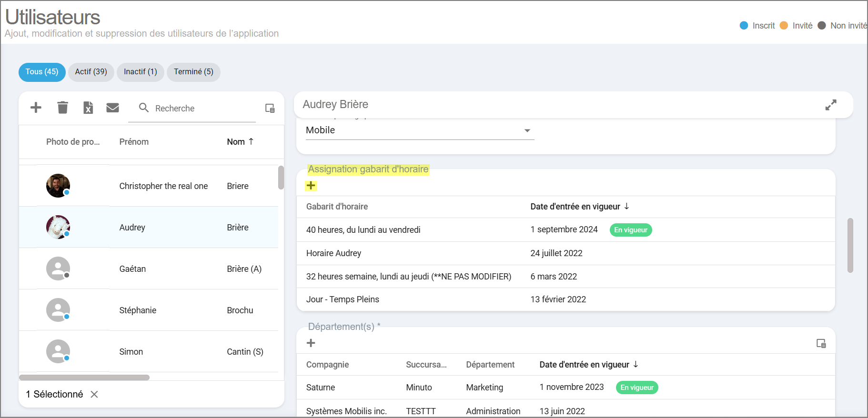Expand Audrey Brière panel to full screen
Viewport: 868px width, 418px height.
830,105
